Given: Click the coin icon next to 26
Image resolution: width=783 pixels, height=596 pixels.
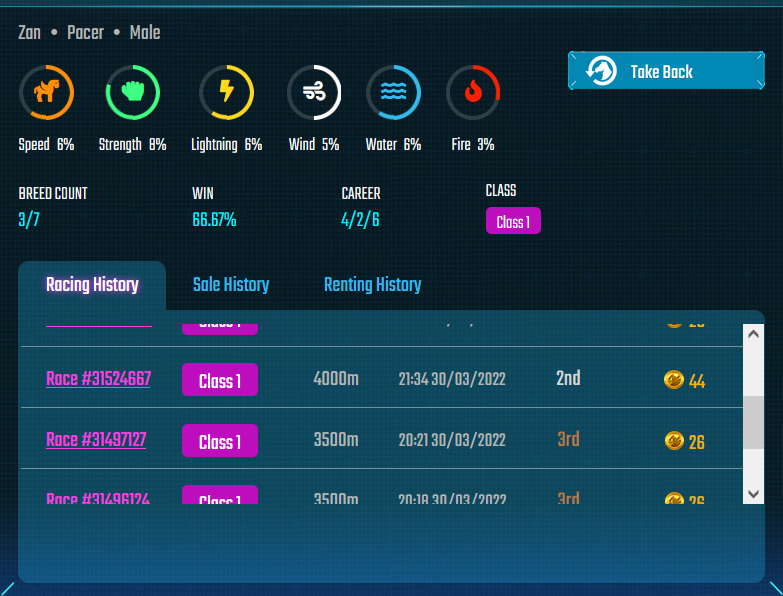Looking at the screenshot, I should [674, 441].
